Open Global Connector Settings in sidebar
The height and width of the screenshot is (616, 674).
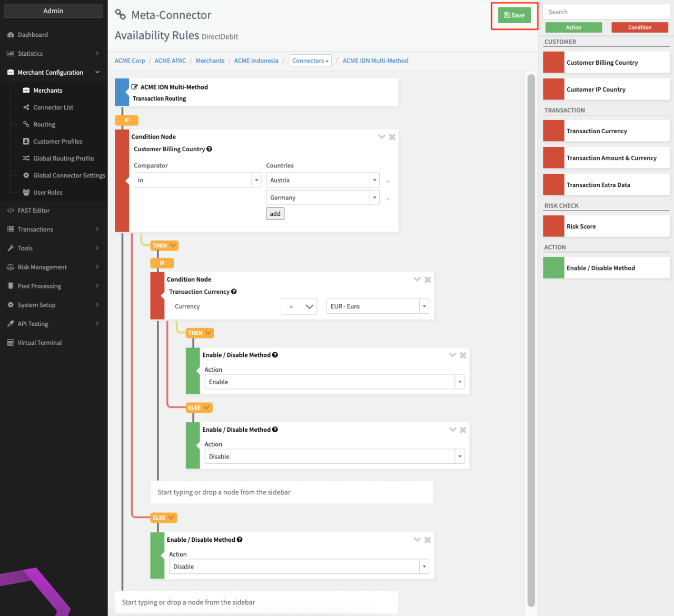[69, 175]
